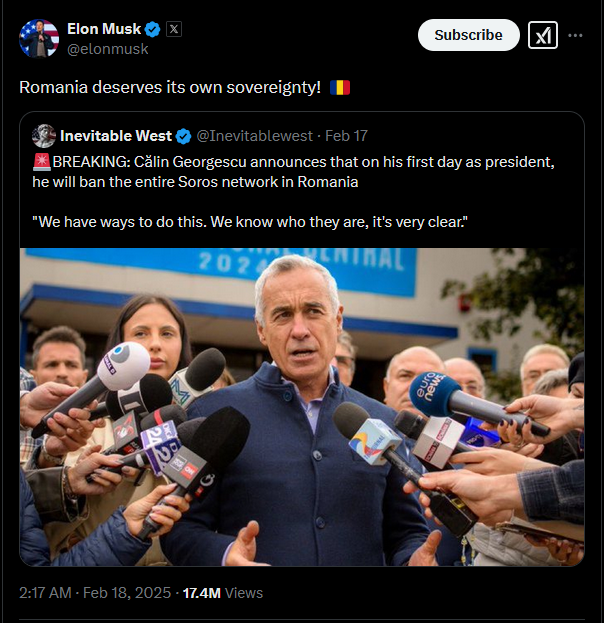604x623 pixels.
Task: Click the red siren BREAKING emoji
Action: [42, 162]
